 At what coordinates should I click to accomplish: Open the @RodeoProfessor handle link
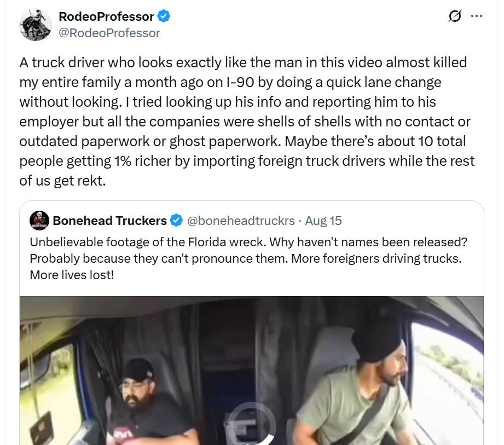[109, 33]
